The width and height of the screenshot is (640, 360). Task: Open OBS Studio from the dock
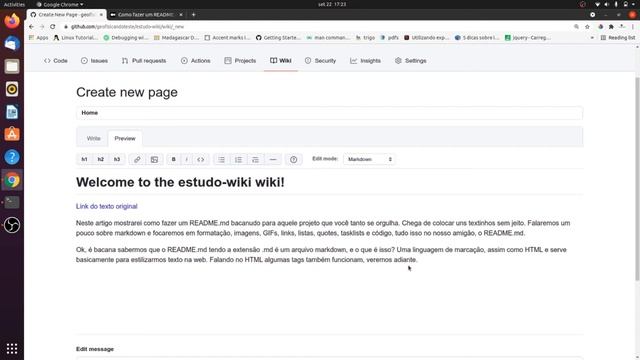point(12,225)
